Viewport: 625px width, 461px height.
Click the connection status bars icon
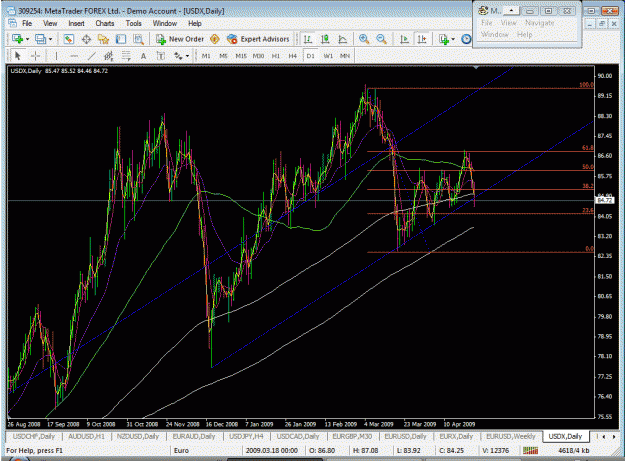[x=530, y=451]
